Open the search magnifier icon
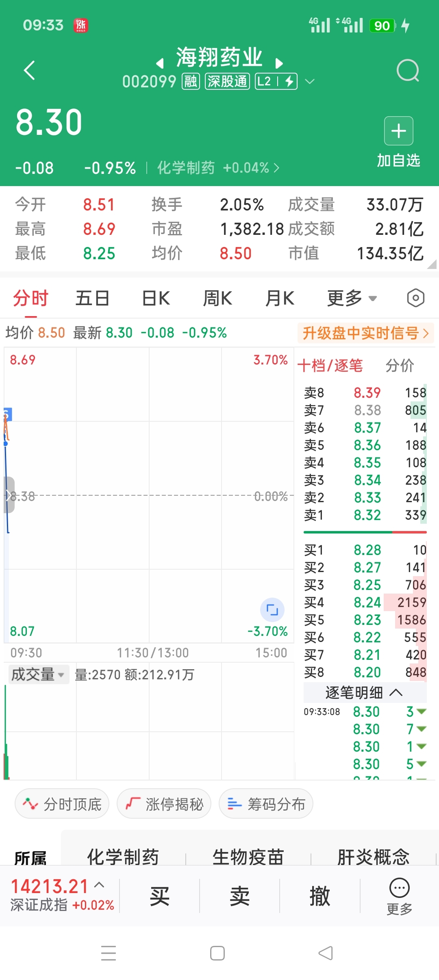This screenshot has width=439, height=980. tap(408, 71)
